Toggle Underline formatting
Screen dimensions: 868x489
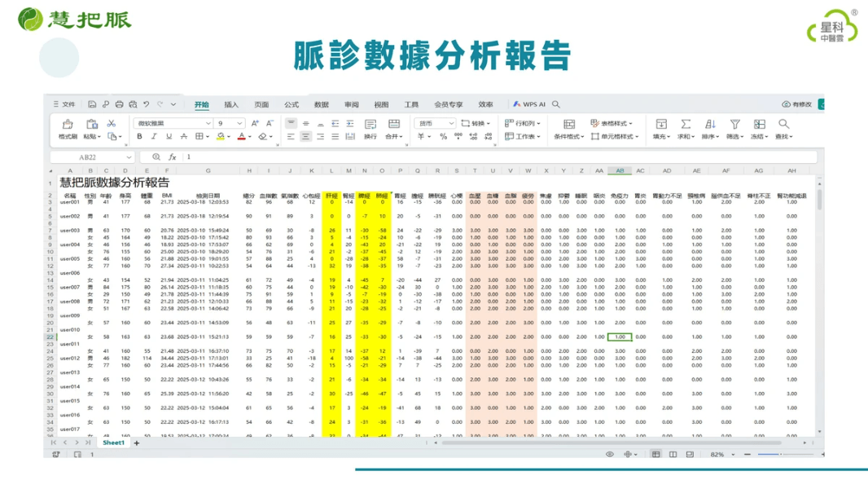coord(169,136)
